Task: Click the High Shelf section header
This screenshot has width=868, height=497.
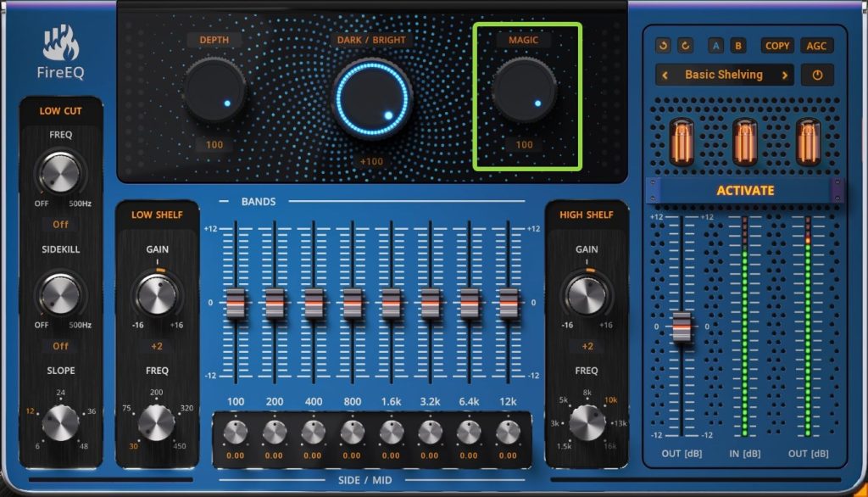Action: 586,215
